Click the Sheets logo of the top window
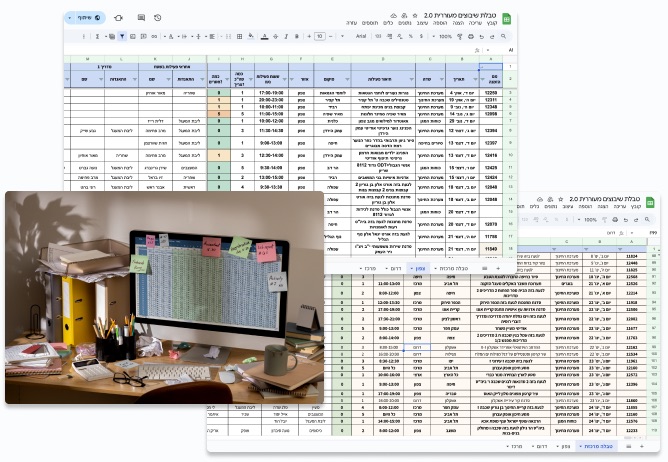The height and width of the screenshot is (462, 668). click(507, 19)
